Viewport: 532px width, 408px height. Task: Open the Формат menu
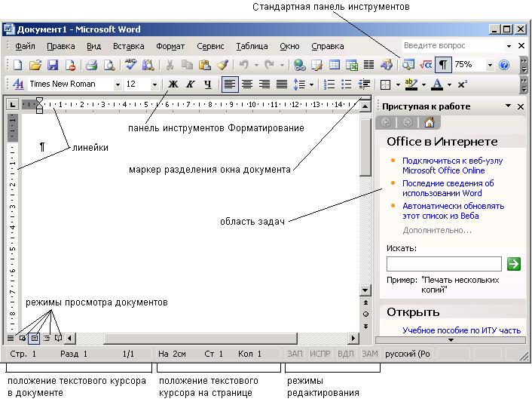click(x=170, y=46)
